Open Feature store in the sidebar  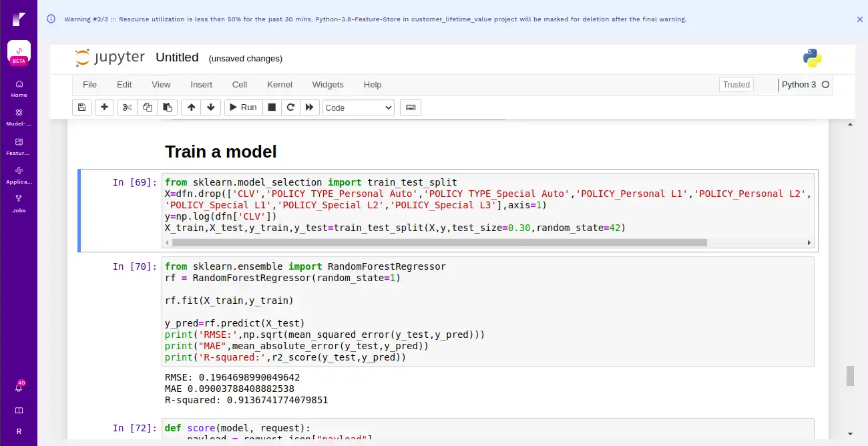click(x=19, y=146)
